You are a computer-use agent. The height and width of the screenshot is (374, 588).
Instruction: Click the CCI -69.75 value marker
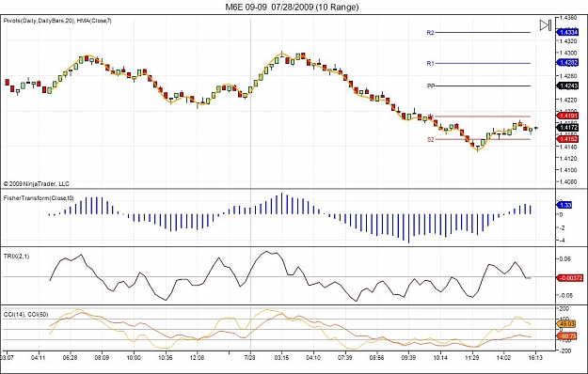tap(566, 335)
